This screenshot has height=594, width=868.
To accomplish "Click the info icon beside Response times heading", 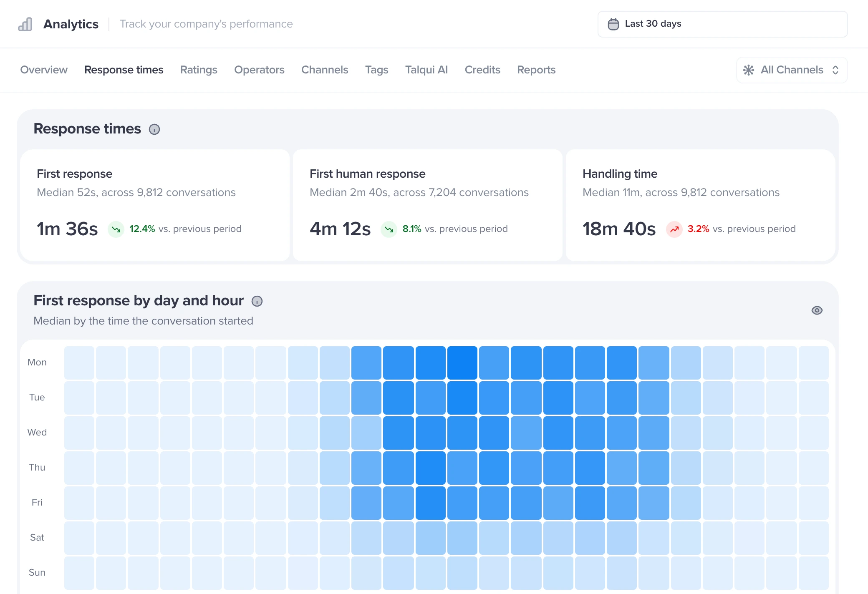I will [154, 129].
